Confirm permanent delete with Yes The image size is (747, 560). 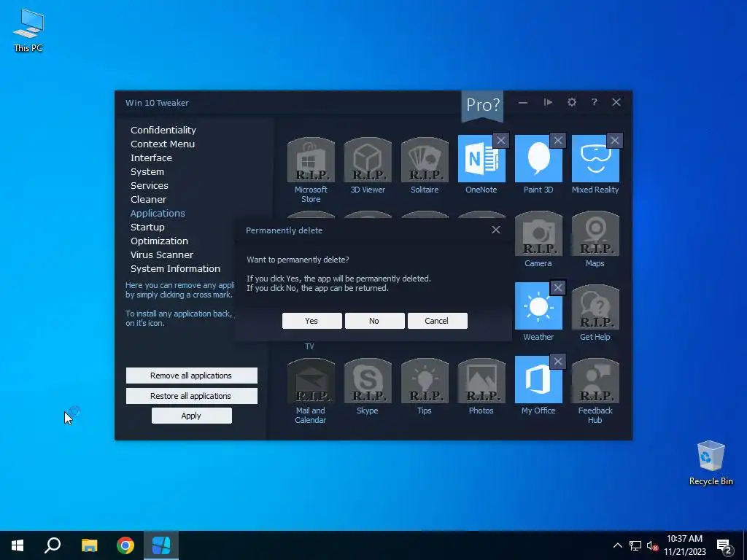pos(311,321)
